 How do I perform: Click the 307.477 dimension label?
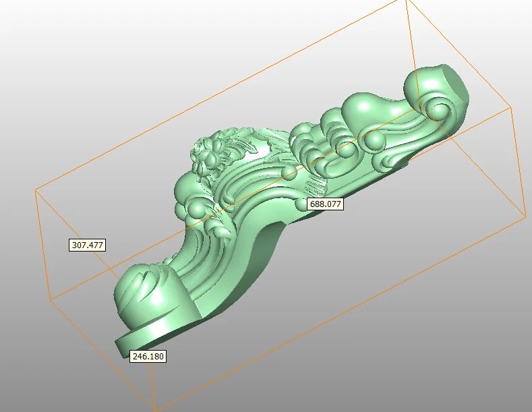(x=87, y=245)
